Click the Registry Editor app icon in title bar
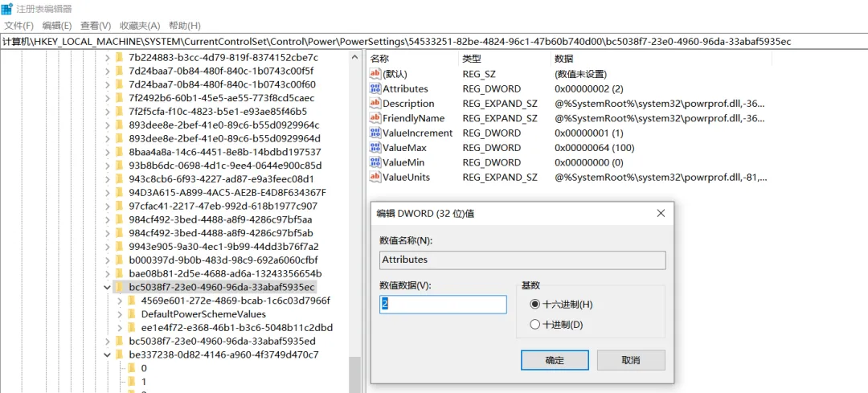Viewport: 868px width, 393px height. (x=7, y=9)
